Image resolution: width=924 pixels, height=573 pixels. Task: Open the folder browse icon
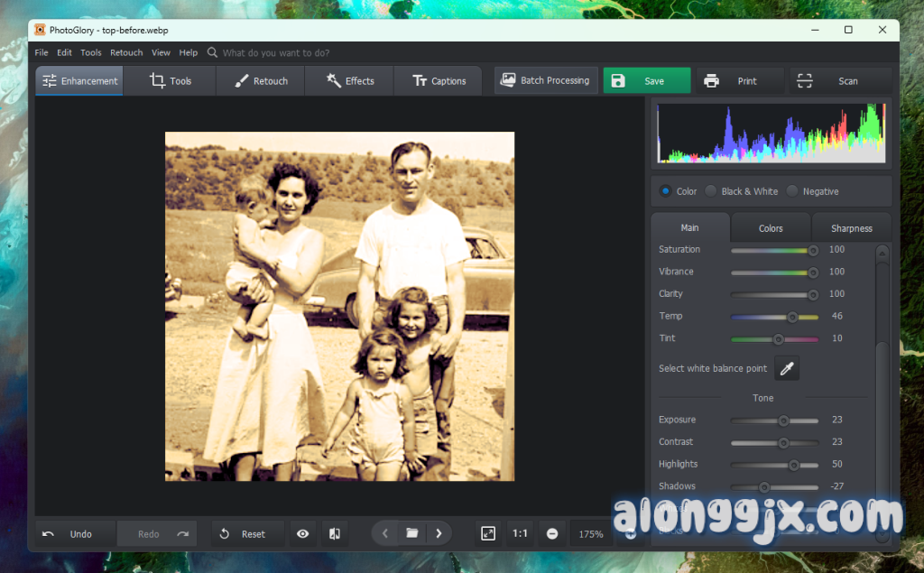click(x=411, y=533)
